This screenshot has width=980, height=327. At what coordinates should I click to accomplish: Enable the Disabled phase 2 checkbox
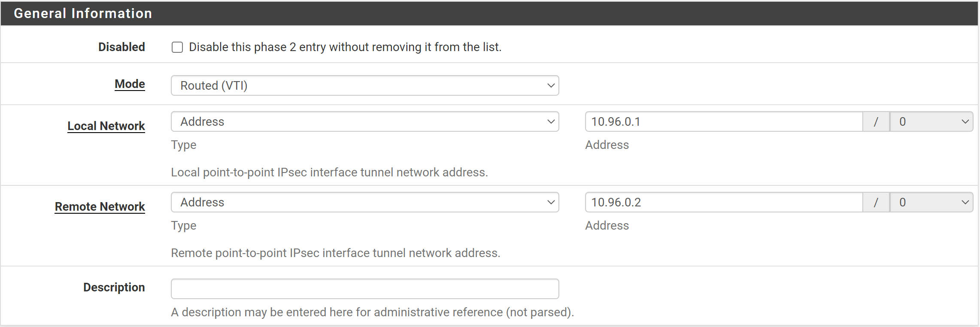pos(177,47)
